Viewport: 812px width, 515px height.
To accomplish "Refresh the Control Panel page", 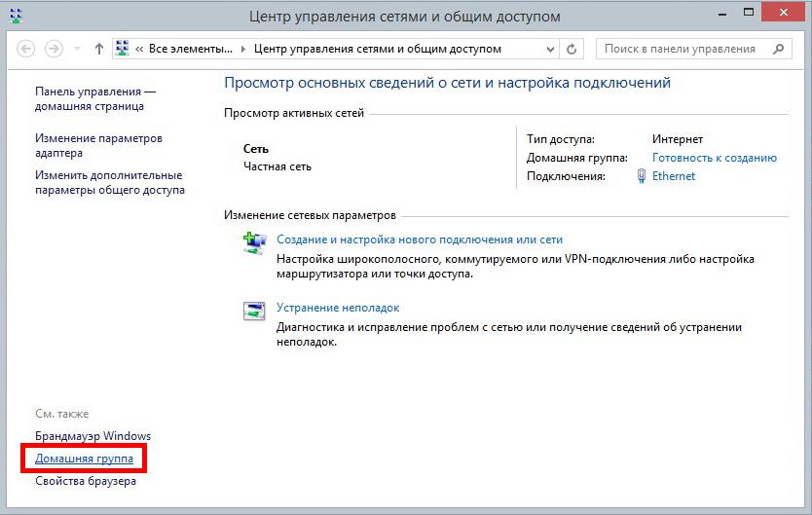I will point(572,50).
